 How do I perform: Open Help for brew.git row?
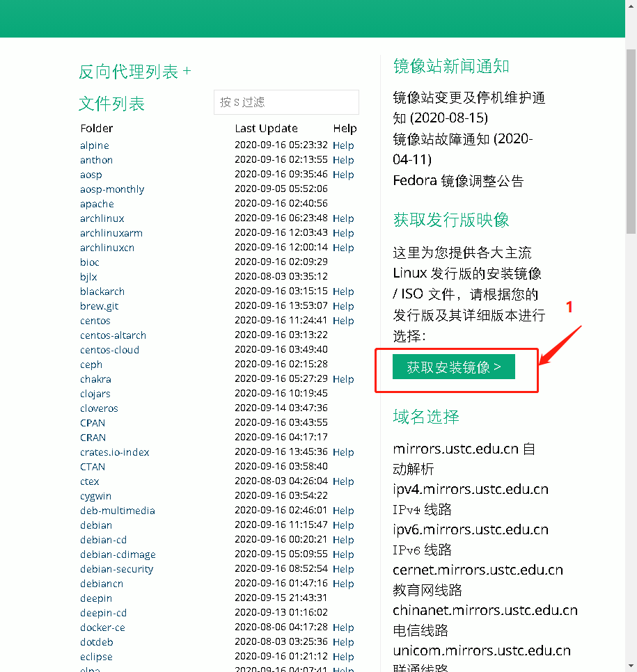click(343, 306)
